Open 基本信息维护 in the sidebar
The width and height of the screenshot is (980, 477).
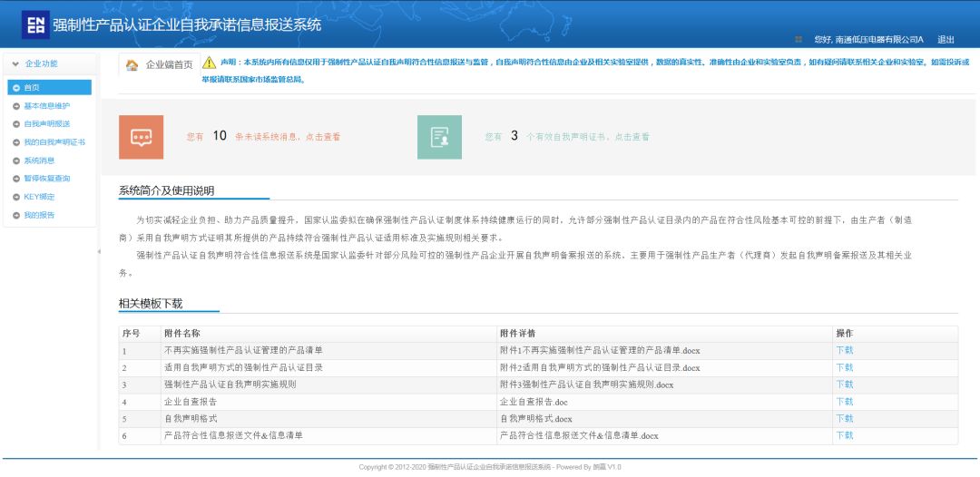point(46,106)
